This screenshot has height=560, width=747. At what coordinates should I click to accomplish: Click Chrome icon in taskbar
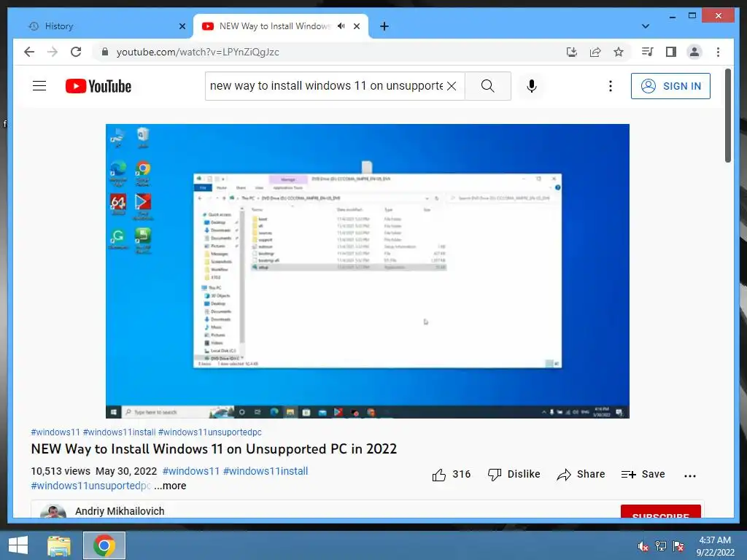point(104,545)
